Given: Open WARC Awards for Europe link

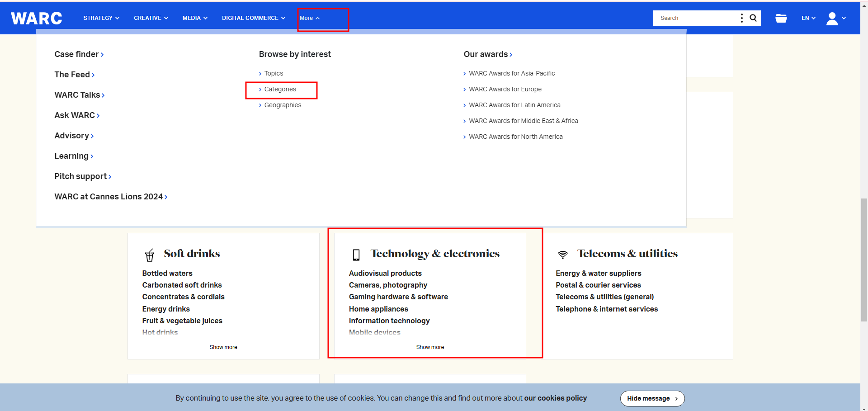Looking at the screenshot, I should click(505, 90).
